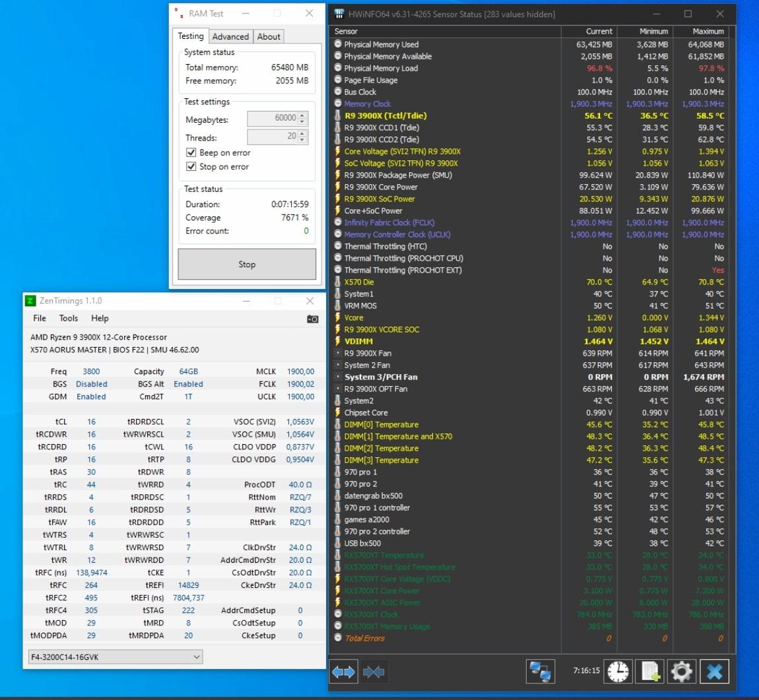Click the RAM Test title bar icon
Screen dimensions: 759x700
pyautogui.click(x=179, y=13)
